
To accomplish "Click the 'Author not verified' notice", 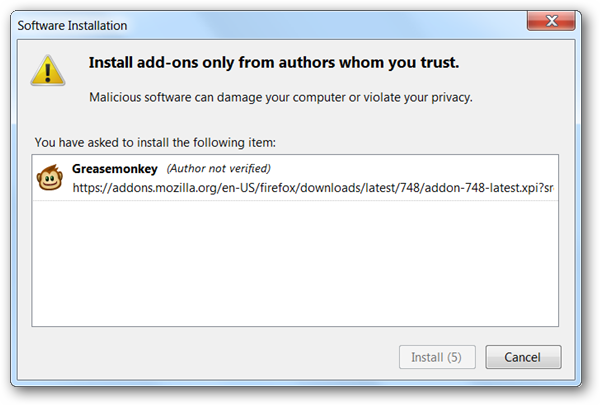I will pyautogui.click(x=218, y=168).
